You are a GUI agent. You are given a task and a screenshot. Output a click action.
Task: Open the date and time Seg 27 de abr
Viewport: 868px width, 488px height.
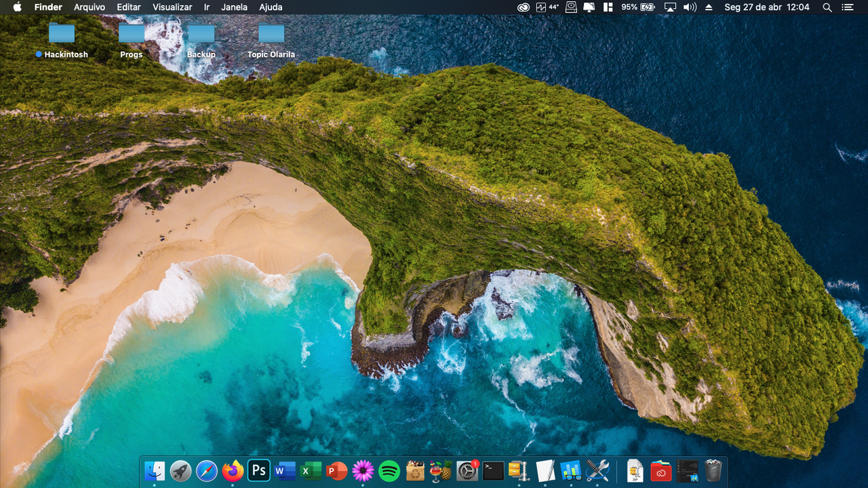pos(767,7)
